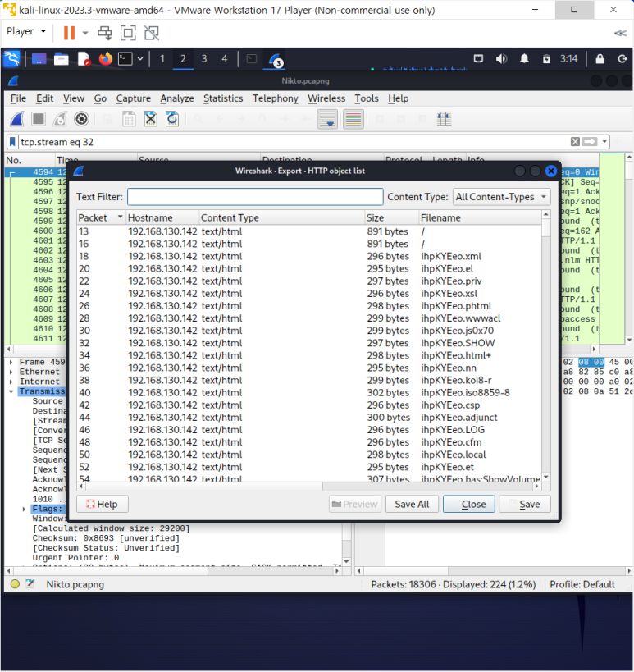Click the Wireshark taskbar icon with badge
634x672 pixels.
(276, 60)
